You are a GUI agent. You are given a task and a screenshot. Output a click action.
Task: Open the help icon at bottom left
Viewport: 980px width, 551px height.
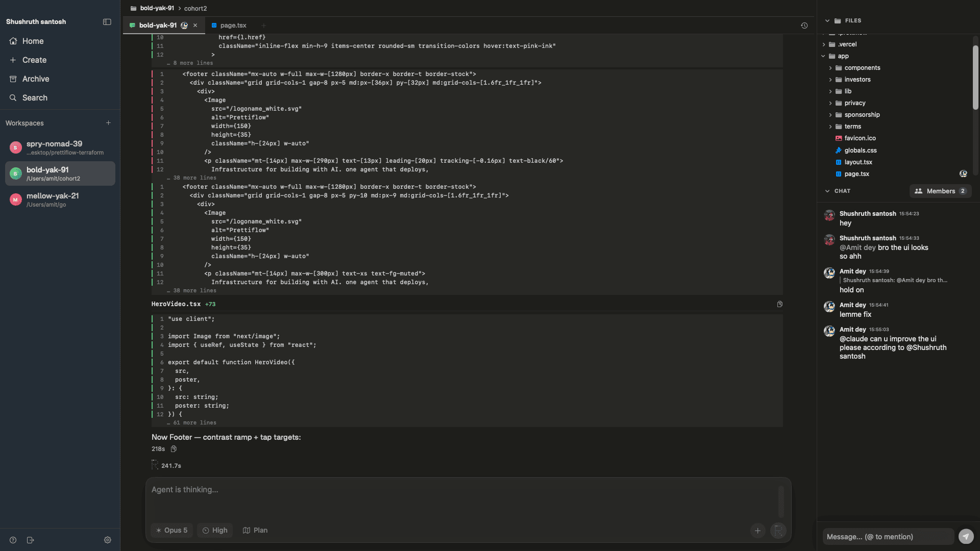coord(13,540)
